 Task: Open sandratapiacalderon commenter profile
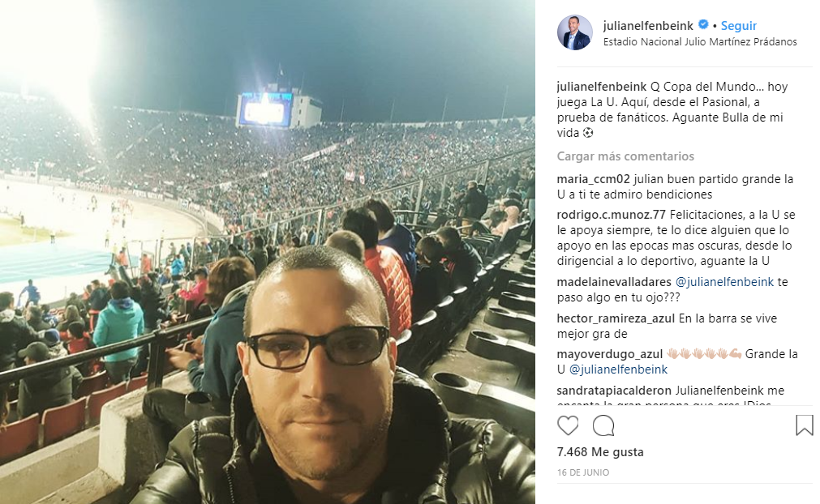point(614,391)
